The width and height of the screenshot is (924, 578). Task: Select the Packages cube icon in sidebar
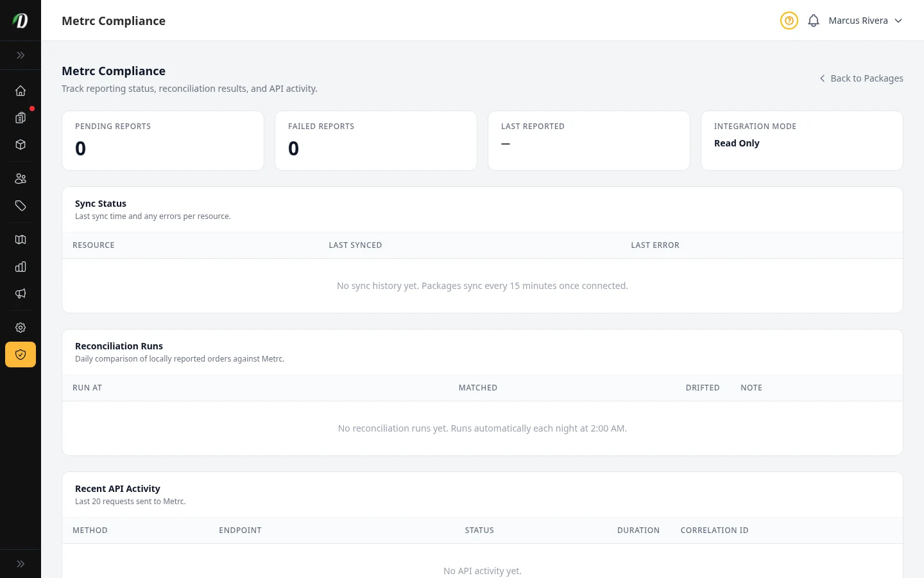(21, 144)
